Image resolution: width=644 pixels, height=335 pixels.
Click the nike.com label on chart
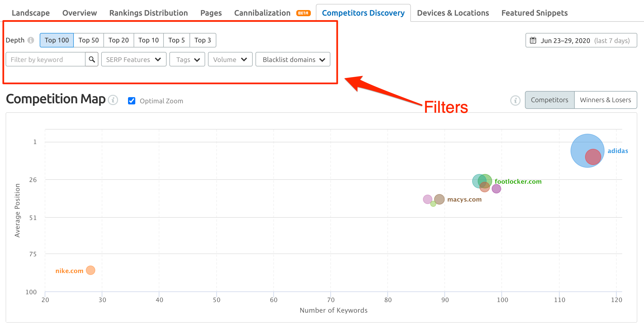point(69,271)
